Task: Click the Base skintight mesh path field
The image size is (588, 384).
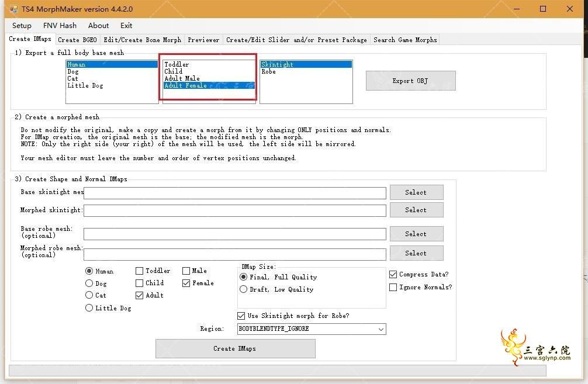Action: coord(235,193)
